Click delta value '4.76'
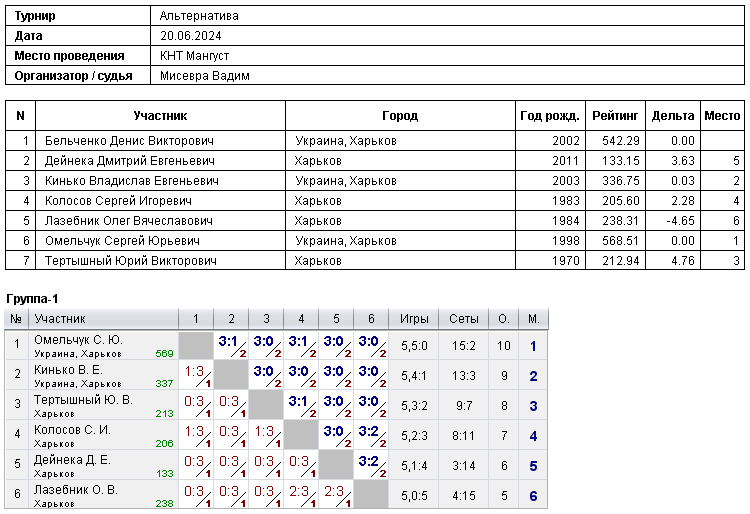The height and width of the screenshot is (514, 750). [683, 261]
